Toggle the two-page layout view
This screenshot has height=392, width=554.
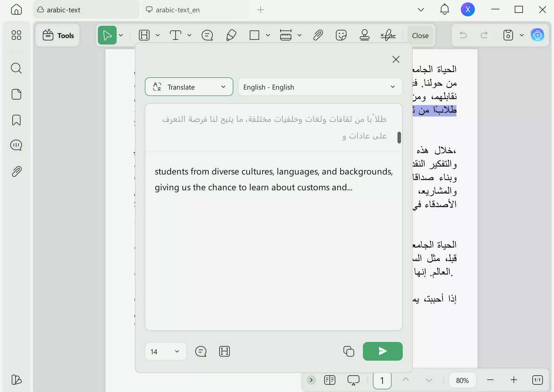pyautogui.click(x=330, y=380)
